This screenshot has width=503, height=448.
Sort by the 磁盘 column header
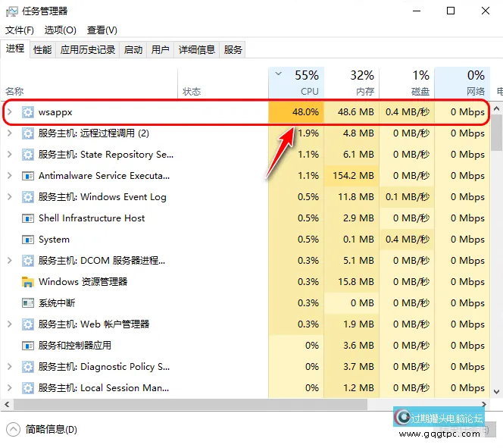click(x=407, y=83)
